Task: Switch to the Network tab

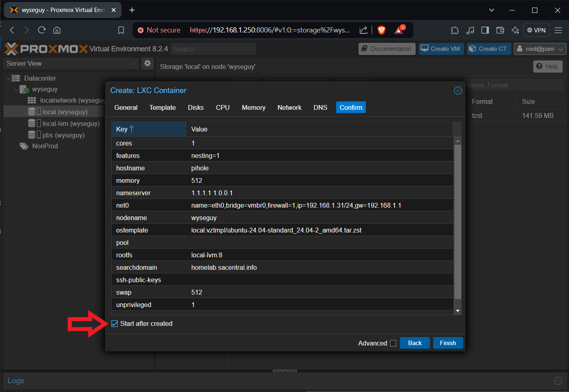Action: [x=289, y=107]
